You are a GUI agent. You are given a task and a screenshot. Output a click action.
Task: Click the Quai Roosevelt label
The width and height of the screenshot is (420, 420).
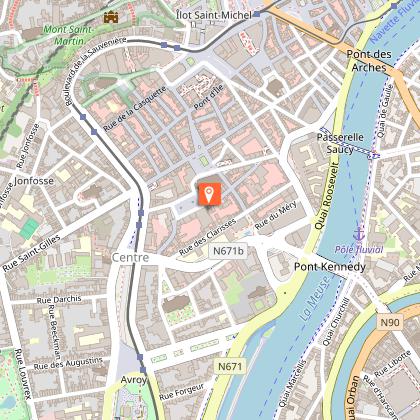point(326,196)
